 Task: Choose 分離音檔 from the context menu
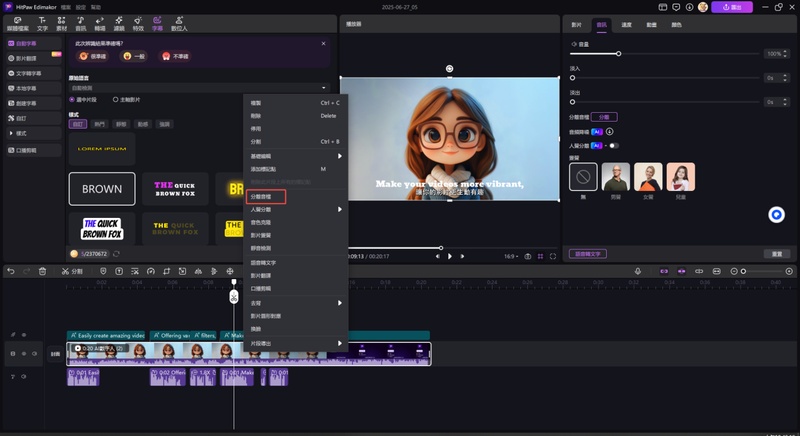click(266, 197)
